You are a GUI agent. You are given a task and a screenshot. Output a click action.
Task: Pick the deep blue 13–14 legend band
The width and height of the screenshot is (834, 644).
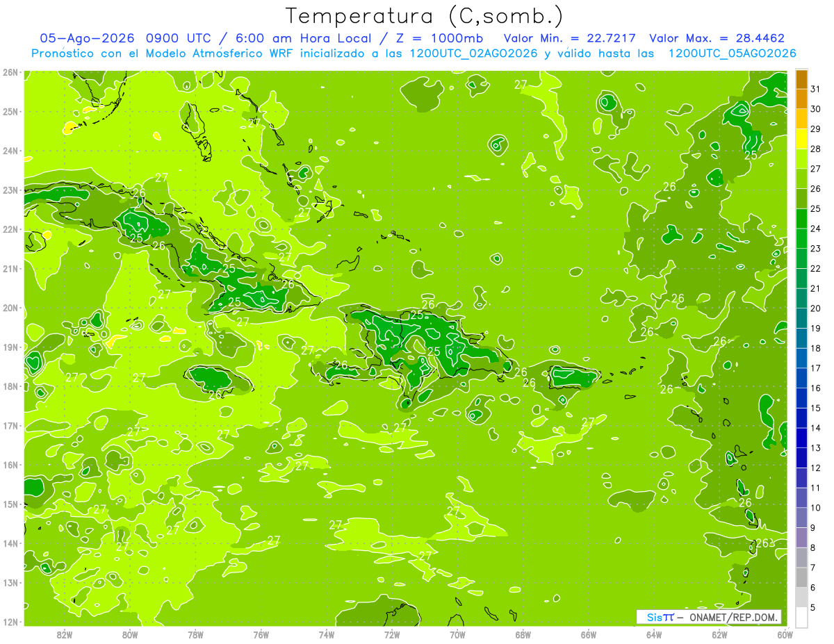click(801, 438)
